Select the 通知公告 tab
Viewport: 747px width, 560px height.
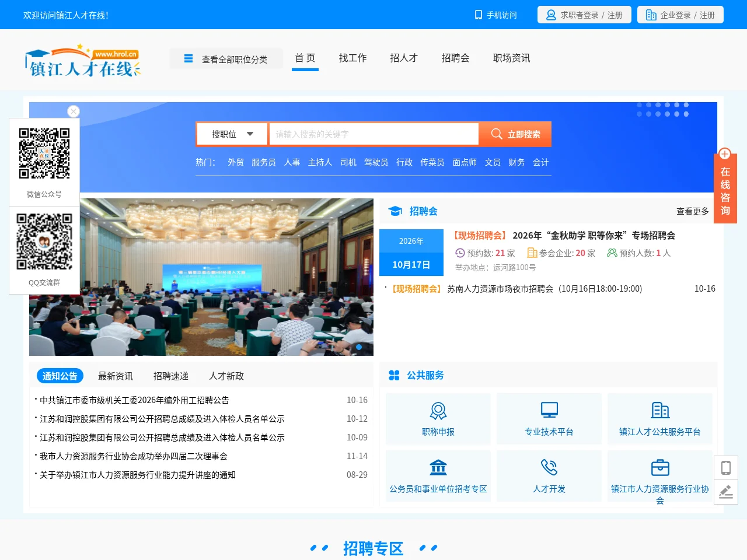[60, 376]
